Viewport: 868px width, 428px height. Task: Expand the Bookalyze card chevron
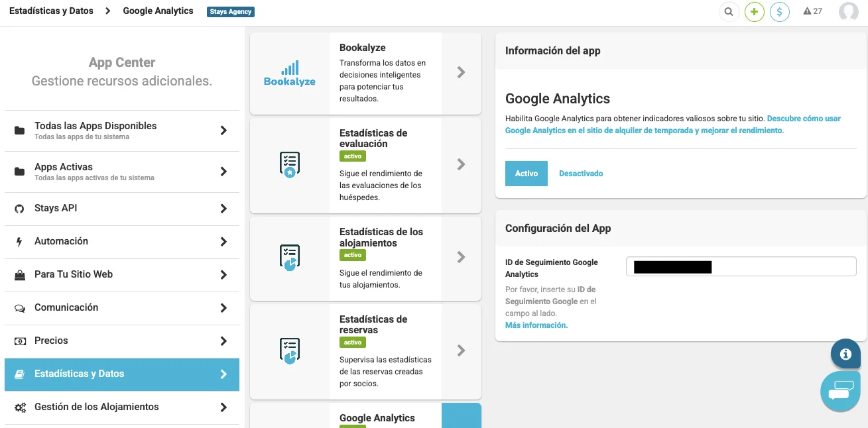click(462, 73)
